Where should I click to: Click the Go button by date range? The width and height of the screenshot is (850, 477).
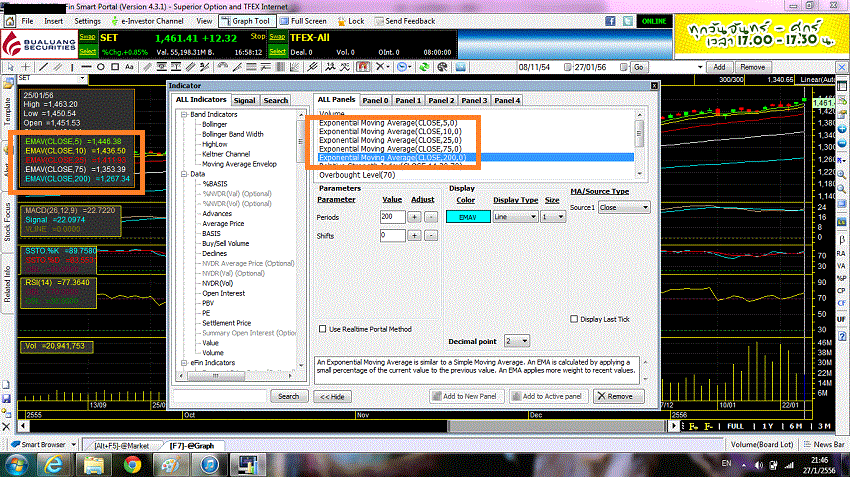tap(639, 67)
